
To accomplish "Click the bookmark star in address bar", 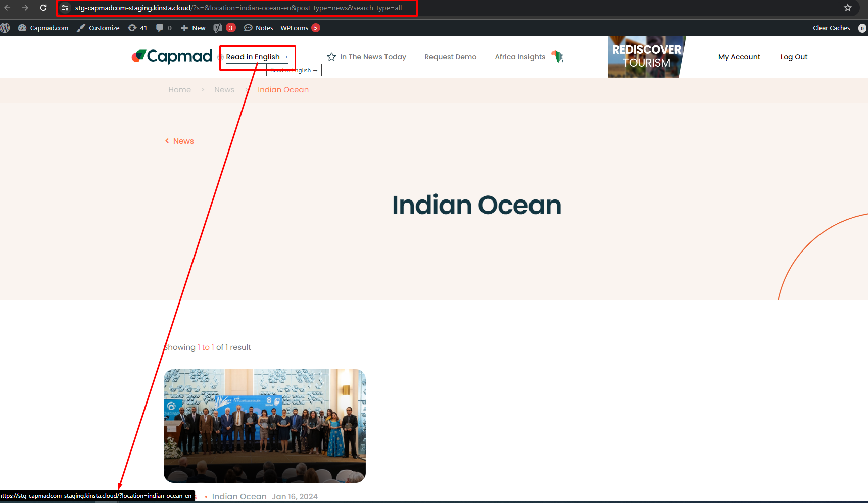I will (x=848, y=8).
